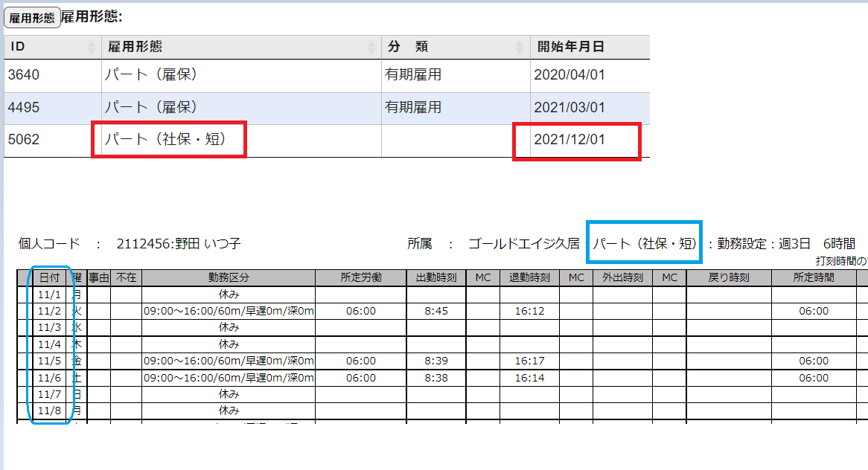Screen dimensions: 868x470
Task: Click the 16:17 clock-out time
Action: point(529,361)
